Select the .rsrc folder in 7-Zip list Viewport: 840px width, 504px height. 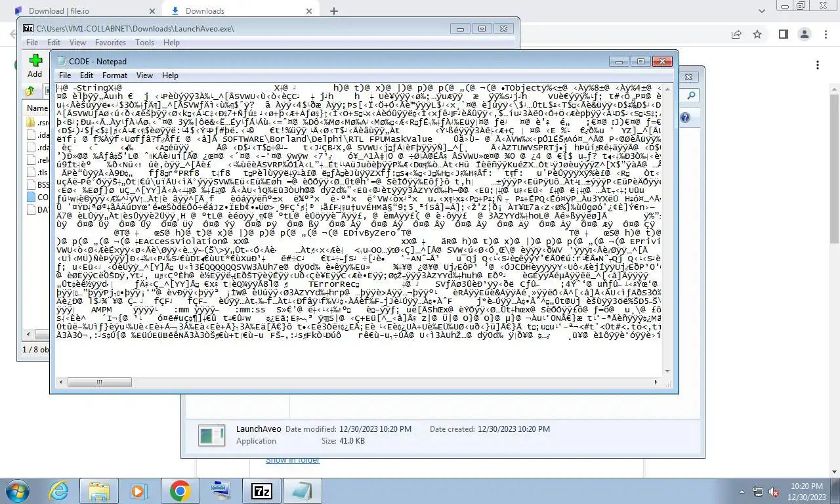coord(38,123)
